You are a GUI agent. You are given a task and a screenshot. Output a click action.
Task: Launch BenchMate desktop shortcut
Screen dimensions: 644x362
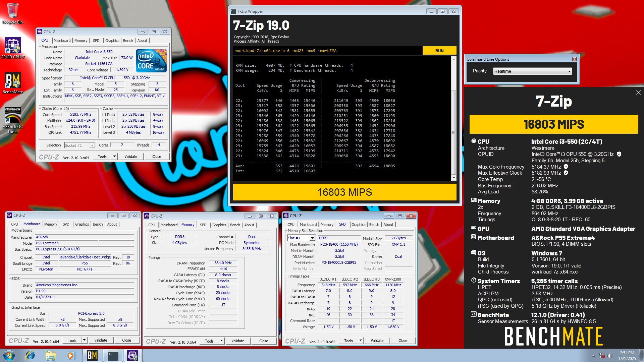coord(12,83)
